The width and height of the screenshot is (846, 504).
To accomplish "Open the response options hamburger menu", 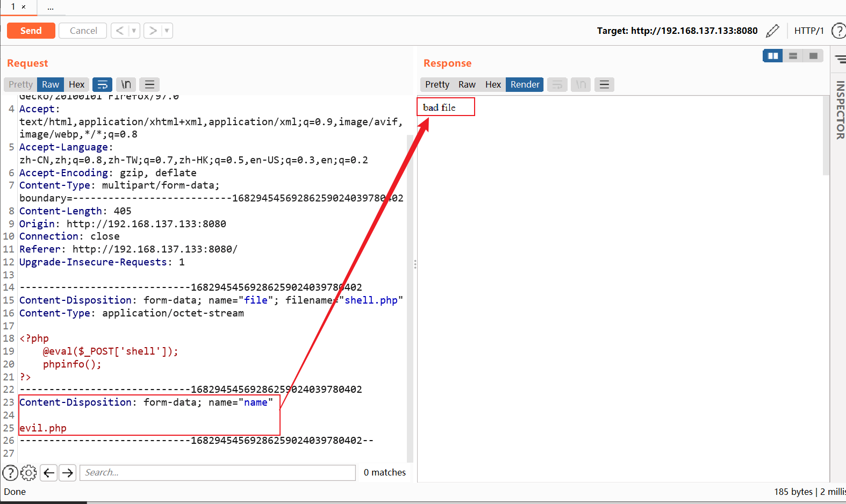I will (604, 84).
